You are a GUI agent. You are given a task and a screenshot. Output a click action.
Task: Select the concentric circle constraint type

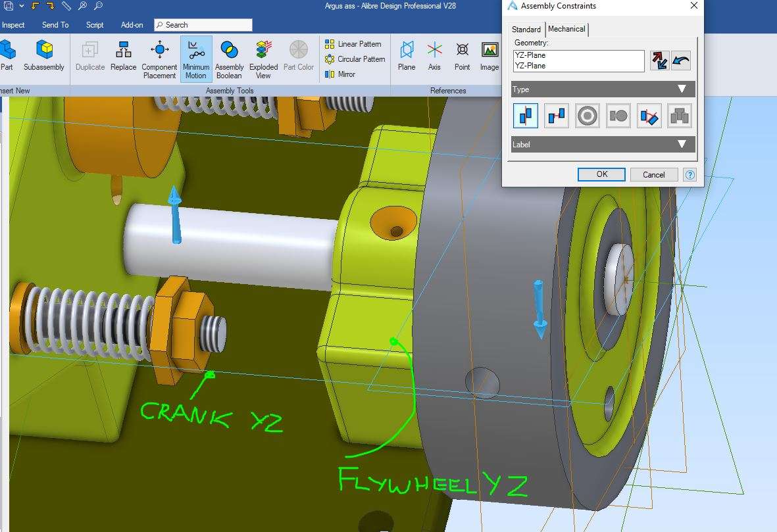(588, 116)
